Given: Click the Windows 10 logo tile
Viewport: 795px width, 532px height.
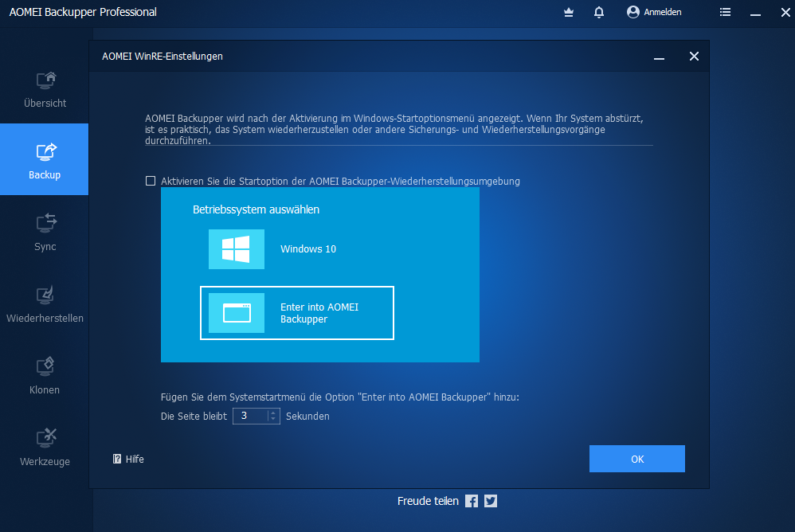Looking at the screenshot, I should tap(237, 249).
